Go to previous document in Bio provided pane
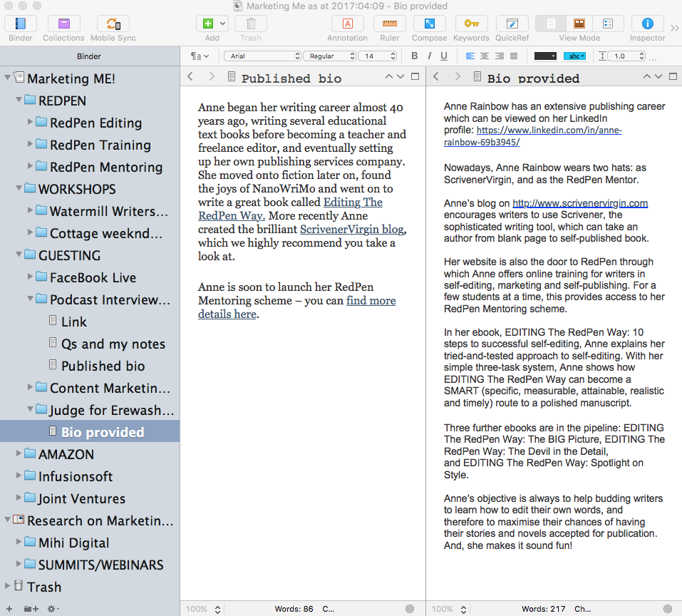The width and height of the screenshot is (682, 616). (x=647, y=76)
